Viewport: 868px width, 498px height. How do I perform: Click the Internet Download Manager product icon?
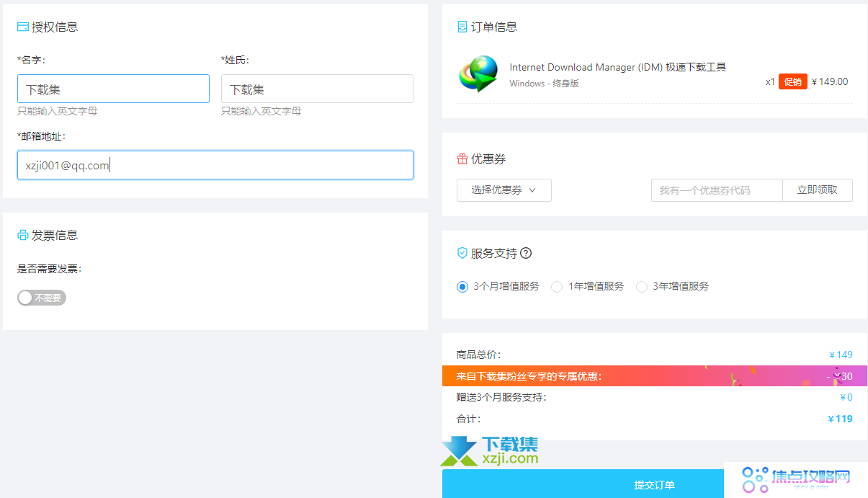coord(478,73)
